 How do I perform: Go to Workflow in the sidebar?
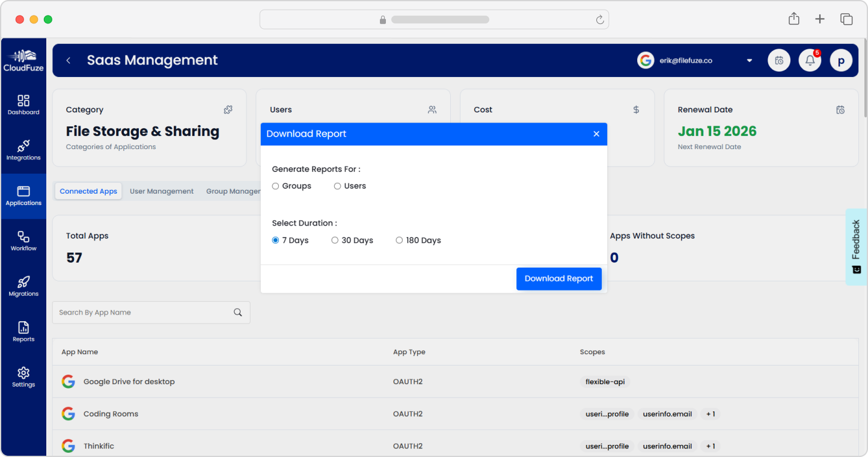(x=23, y=239)
